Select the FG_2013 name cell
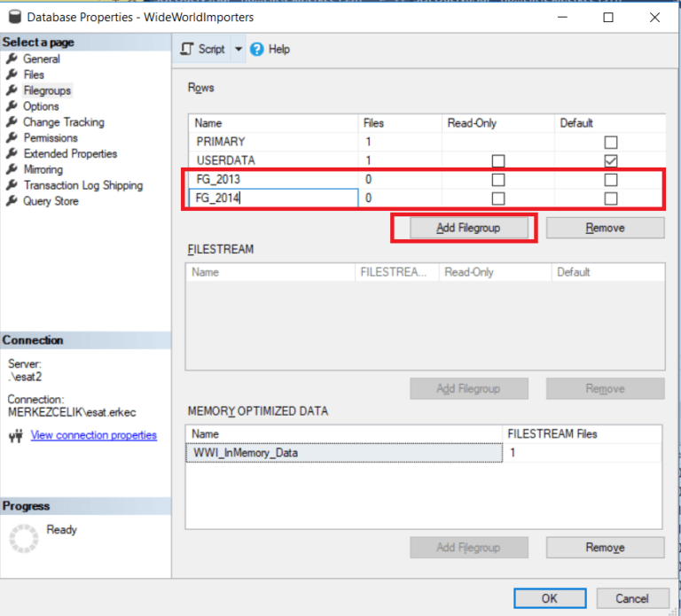 273,179
